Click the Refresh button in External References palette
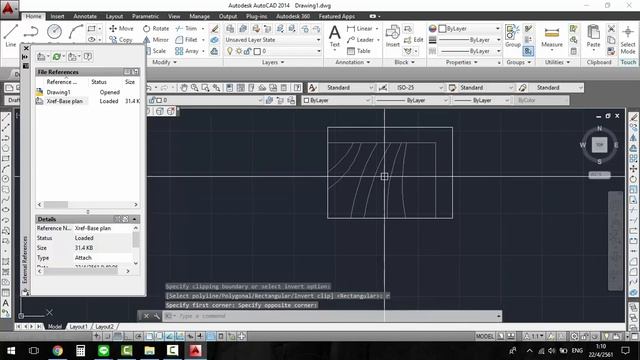Screen dimensions: 640x360 click(x=57, y=57)
